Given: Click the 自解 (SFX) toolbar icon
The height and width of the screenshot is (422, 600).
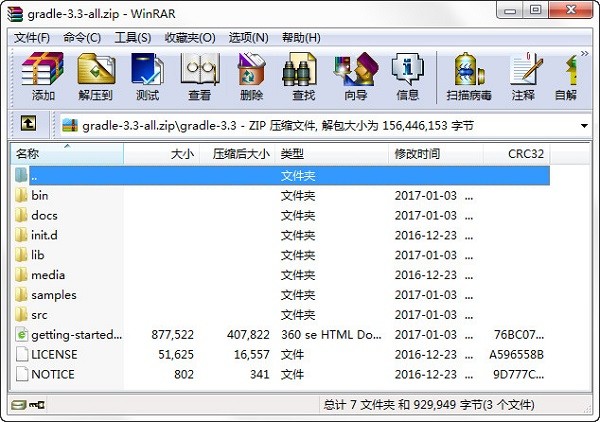Looking at the screenshot, I should (567, 77).
